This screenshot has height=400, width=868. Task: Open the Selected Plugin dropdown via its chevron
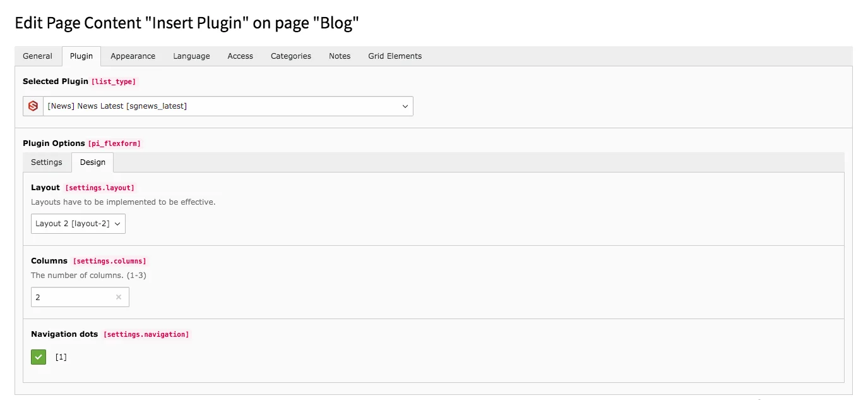click(x=405, y=106)
